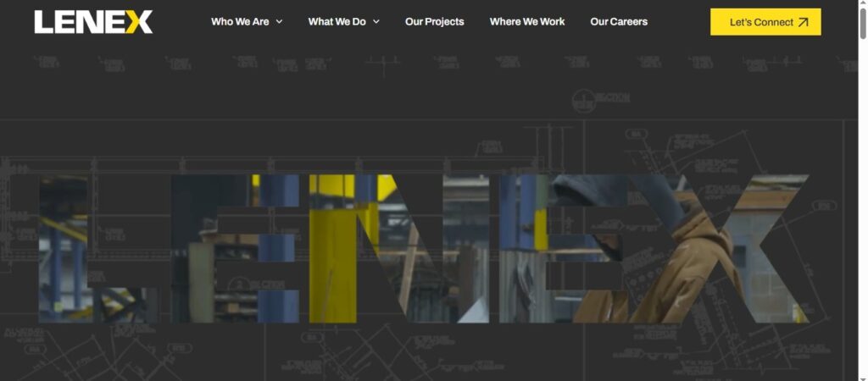Screen dimensions: 868x381
Task: Click the large LENEX hero video lettering
Action: [424, 248]
